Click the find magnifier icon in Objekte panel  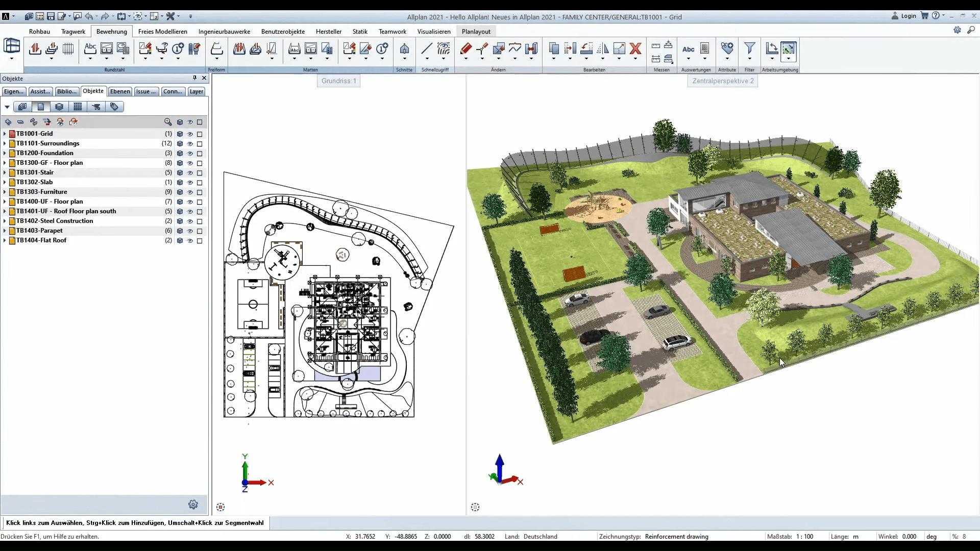[168, 122]
